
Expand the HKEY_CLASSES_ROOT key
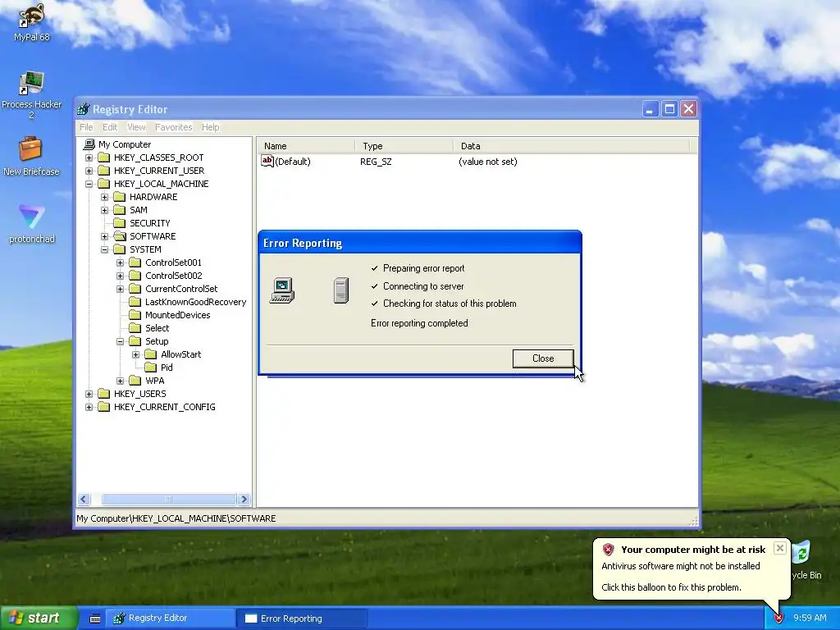point(89,158)
